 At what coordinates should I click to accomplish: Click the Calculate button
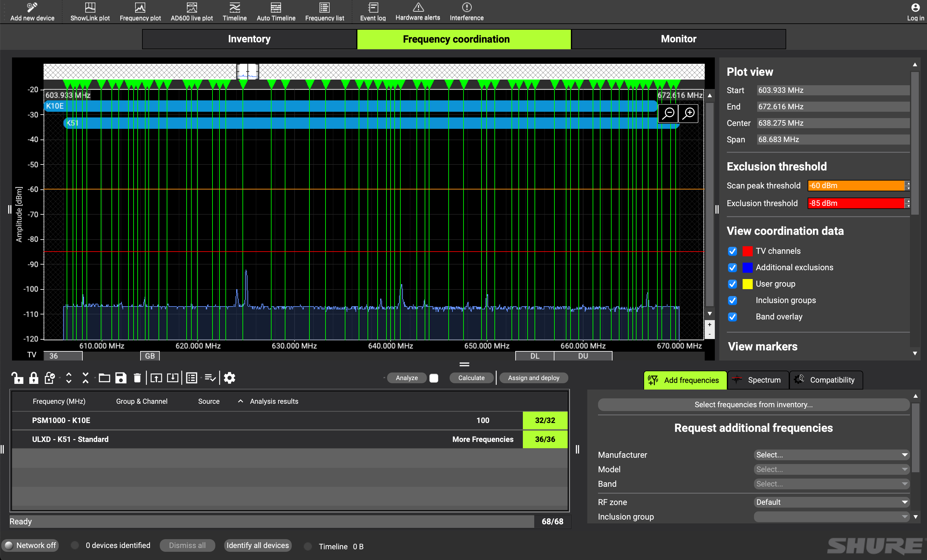[471, 378]
